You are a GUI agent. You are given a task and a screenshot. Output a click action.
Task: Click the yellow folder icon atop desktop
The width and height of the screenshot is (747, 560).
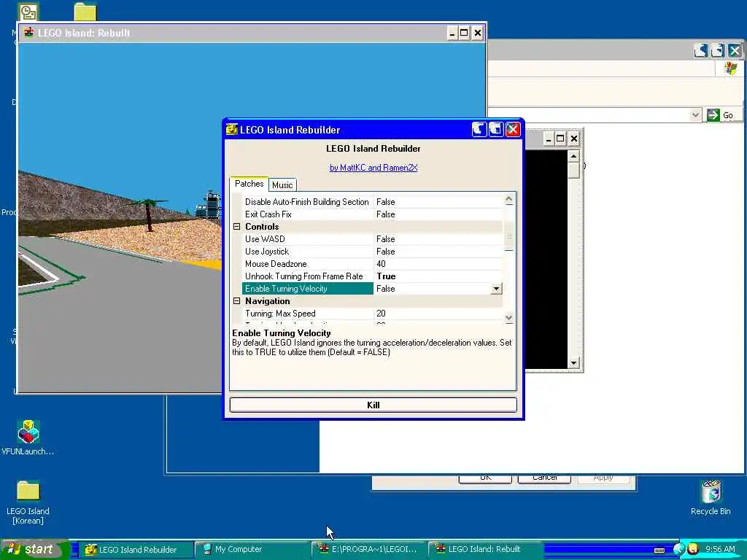[85, 11]
